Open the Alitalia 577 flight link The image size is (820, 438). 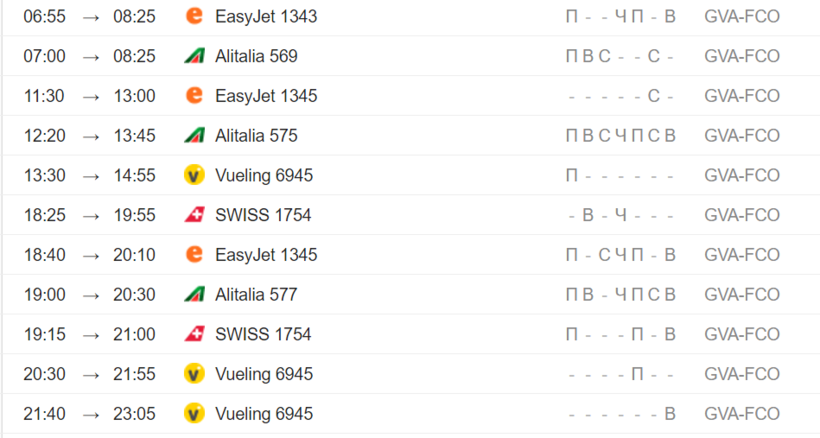point(256,295)
